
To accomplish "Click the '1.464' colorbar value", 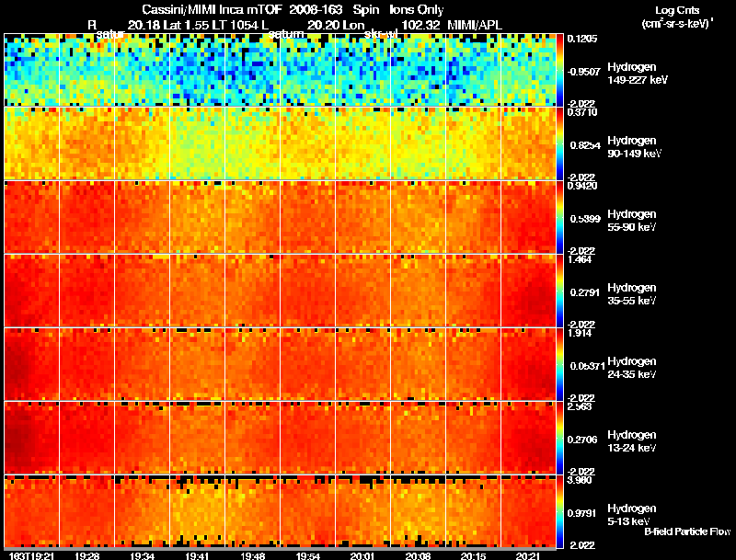I will click(x=580, y=259).
